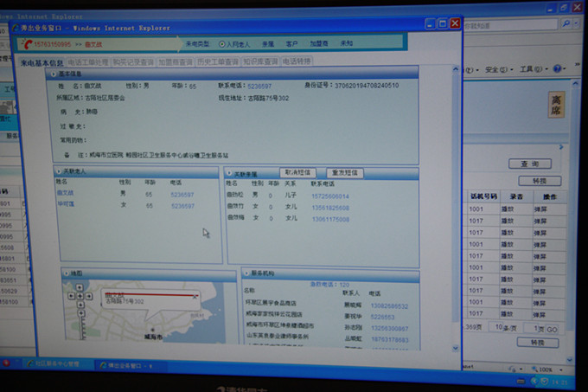This screenshot has width=588, height=392.
Task: Select the 入网老人 radio button
Action: [x=225, y=43]
